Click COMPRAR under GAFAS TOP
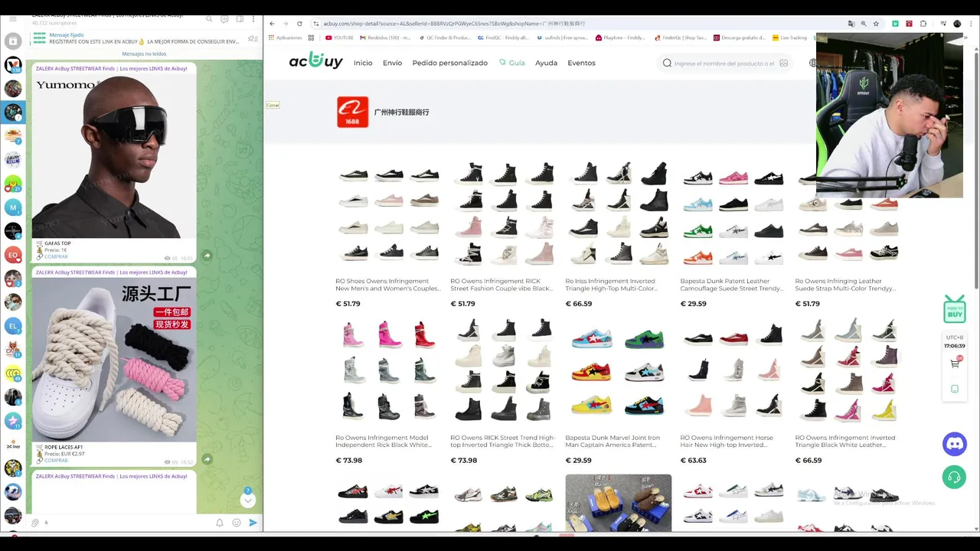The image size is (980, 551). tap(56, 257)
